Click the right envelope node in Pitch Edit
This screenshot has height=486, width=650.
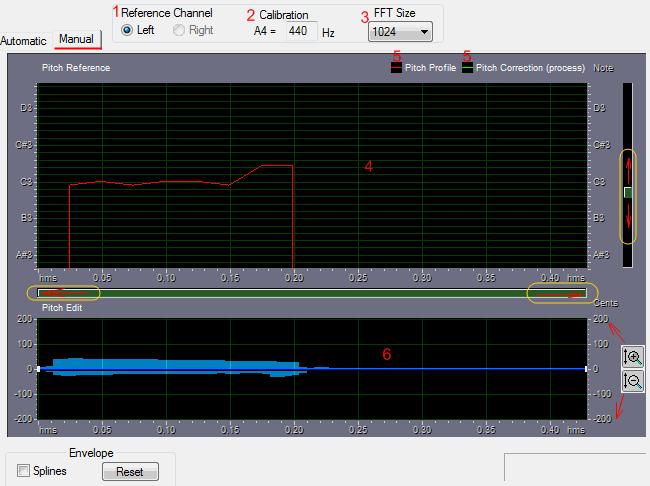[x=587, y=369]
